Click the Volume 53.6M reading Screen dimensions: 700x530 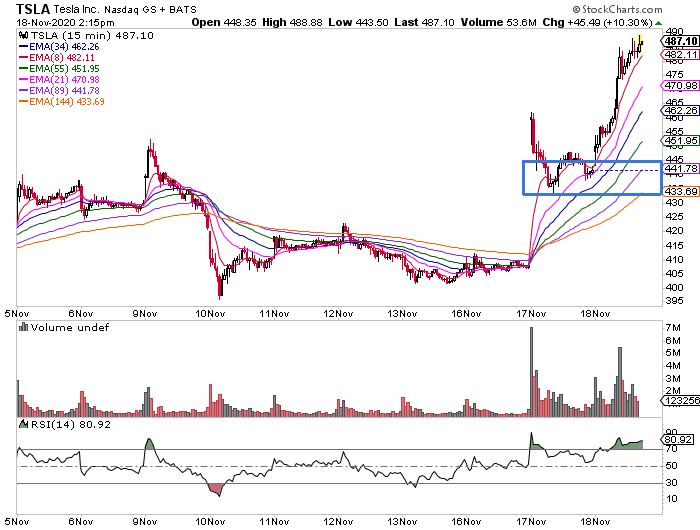tap(499, 22)
